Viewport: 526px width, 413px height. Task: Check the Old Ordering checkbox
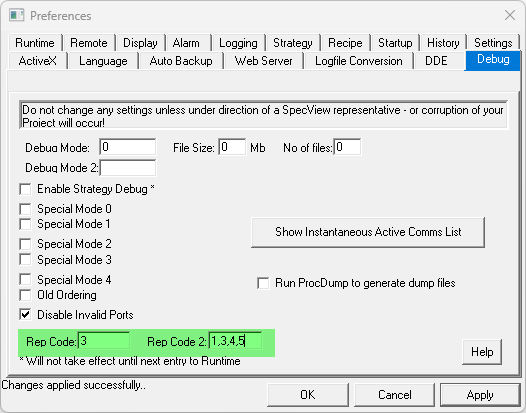(25, 295)
